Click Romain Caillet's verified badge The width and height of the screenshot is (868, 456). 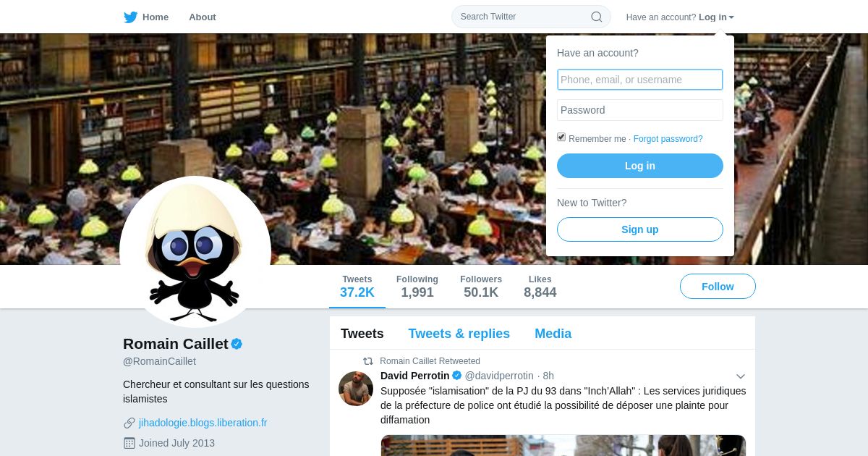tap(237, 344)
